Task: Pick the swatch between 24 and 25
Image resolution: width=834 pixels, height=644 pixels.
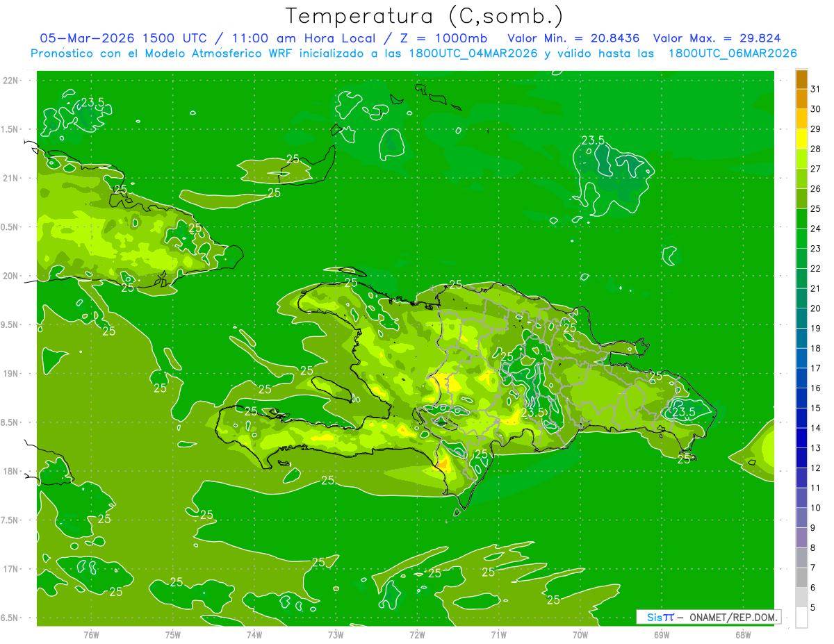Action: [x=801, y=219]
